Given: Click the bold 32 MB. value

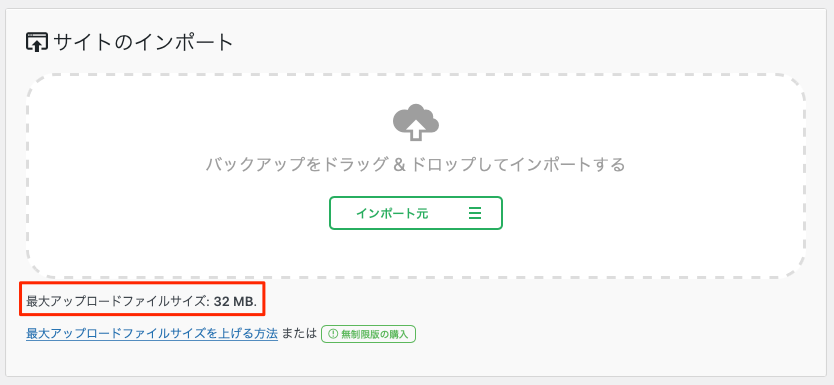Looking at the screenshot, I should pyautogui.click(x=235, y=302).
